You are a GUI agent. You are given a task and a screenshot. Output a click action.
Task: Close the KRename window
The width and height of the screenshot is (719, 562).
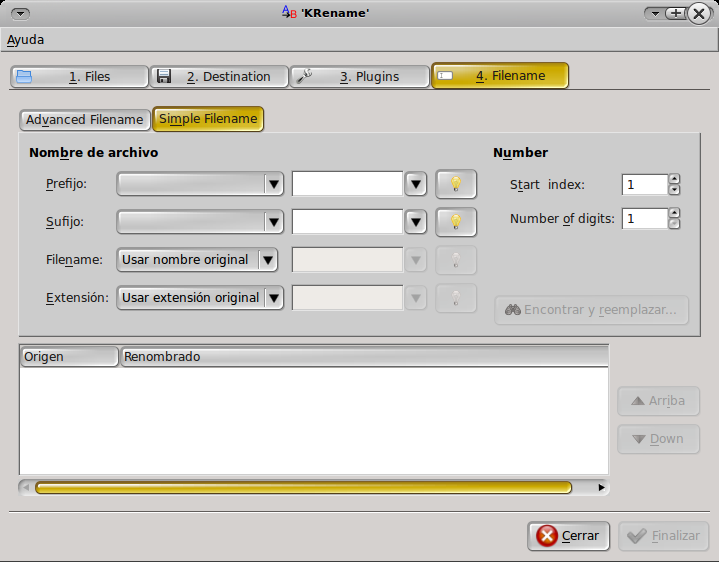698,14
